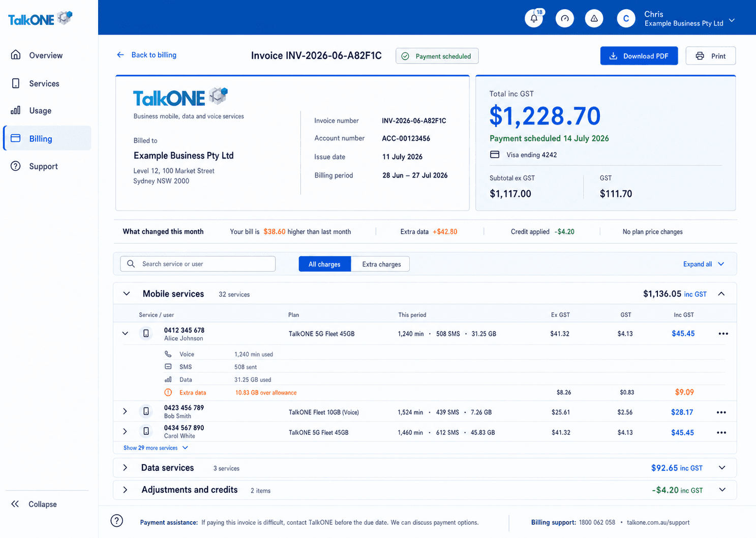
Task: Click the TalkONE logo in sidebar
Action: point(40,19)
